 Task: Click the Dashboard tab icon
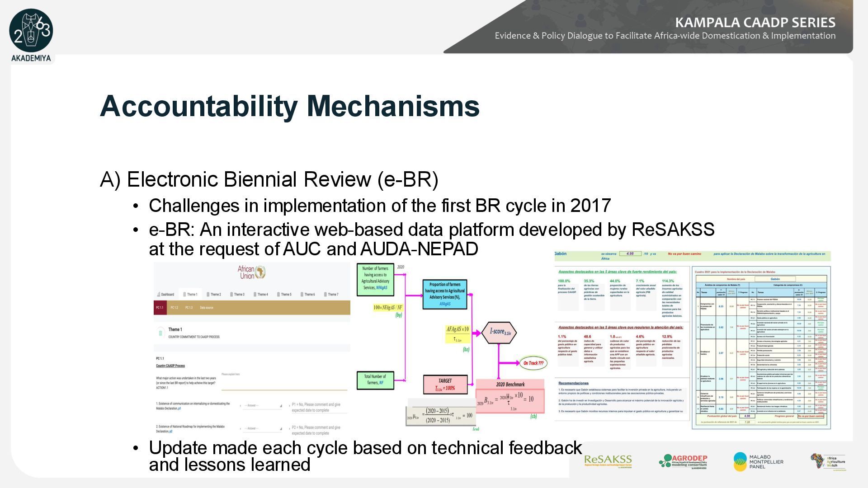pyautogui.click(x=159, y=294)
